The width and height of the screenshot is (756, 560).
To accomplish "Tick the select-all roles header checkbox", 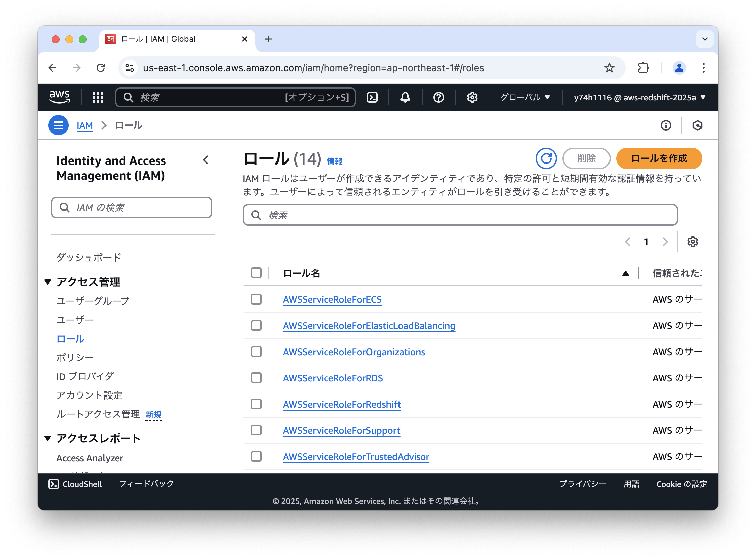I will (x=256, y=273).
